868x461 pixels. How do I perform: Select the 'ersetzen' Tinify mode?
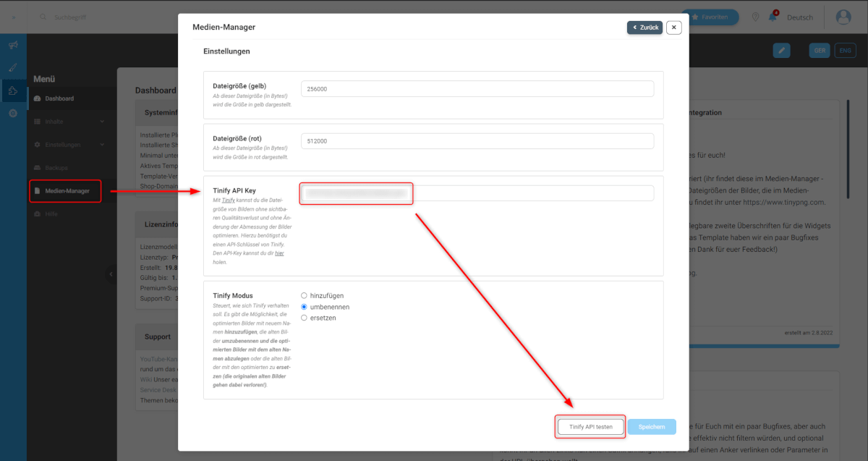[x=304, y=318]
